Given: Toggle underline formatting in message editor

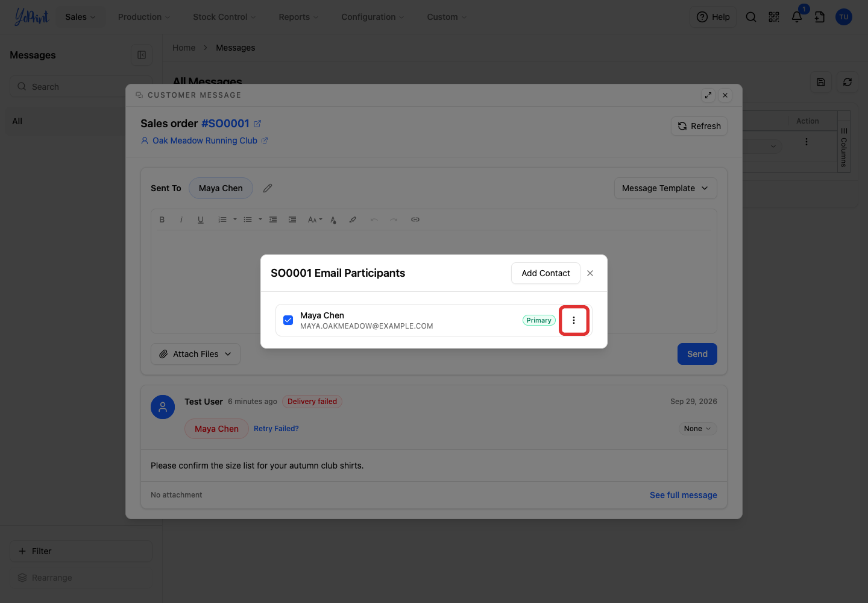Looking at the screenshot, I should [x=201, y=219].
